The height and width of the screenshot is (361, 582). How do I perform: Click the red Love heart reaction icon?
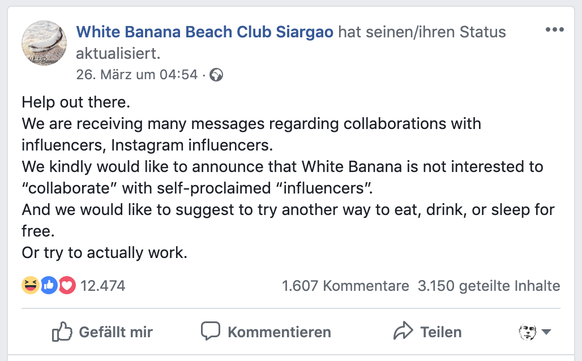click(x=67, y=285)
